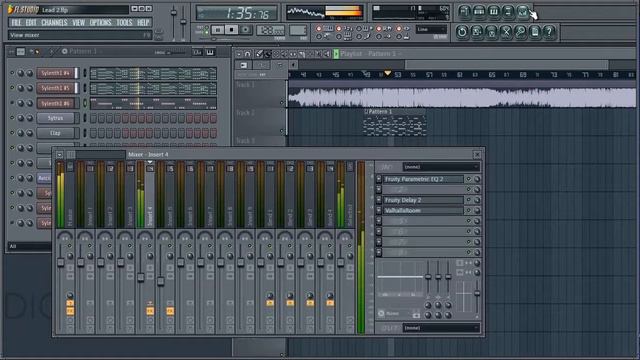Click the green Playlist play button

click(x=336, y=54)
